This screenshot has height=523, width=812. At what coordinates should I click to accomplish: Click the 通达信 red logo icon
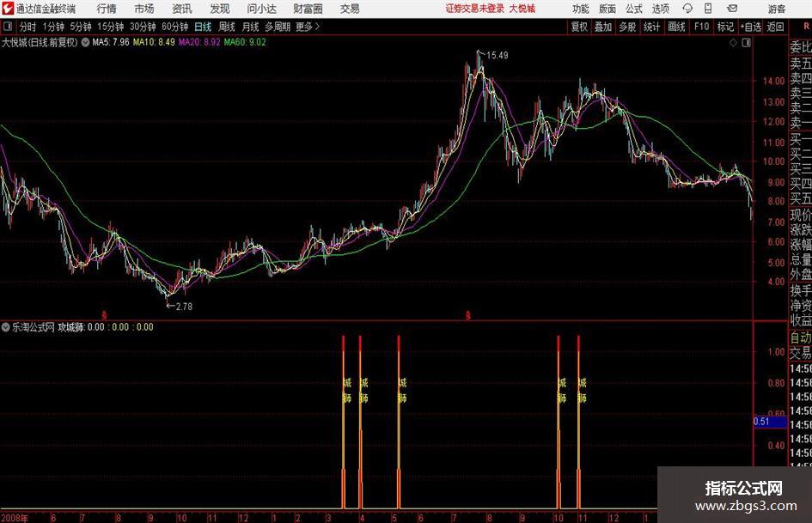tap(8, 9)
